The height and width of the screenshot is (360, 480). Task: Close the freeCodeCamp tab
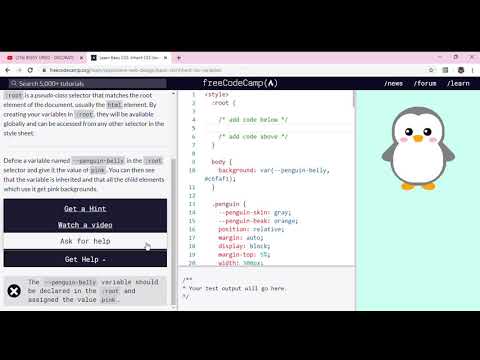point(165,58)
